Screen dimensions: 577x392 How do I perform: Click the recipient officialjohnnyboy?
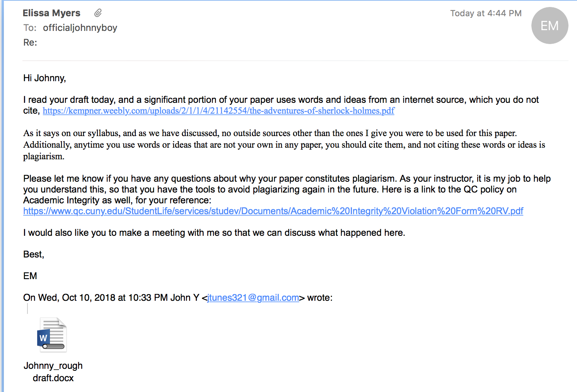point(80,28)
